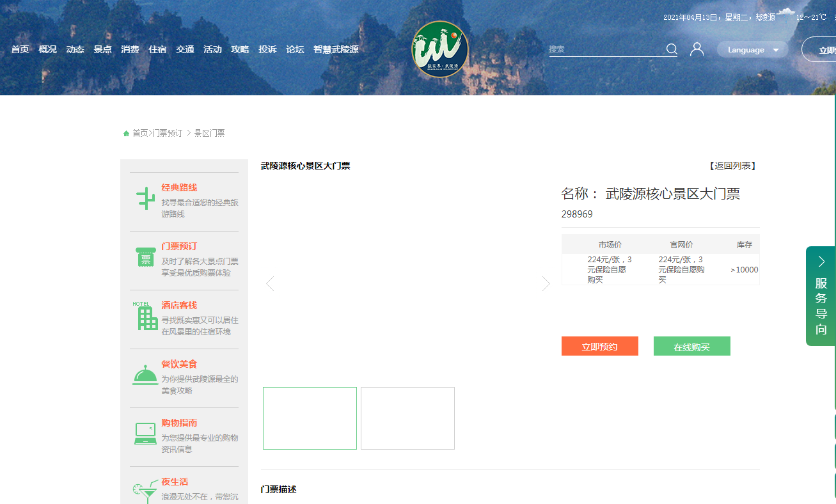The image size is (836, 504).
Task: Open 交通 in the top navigation
Action: pyautogui.click(x=185, y=49)
